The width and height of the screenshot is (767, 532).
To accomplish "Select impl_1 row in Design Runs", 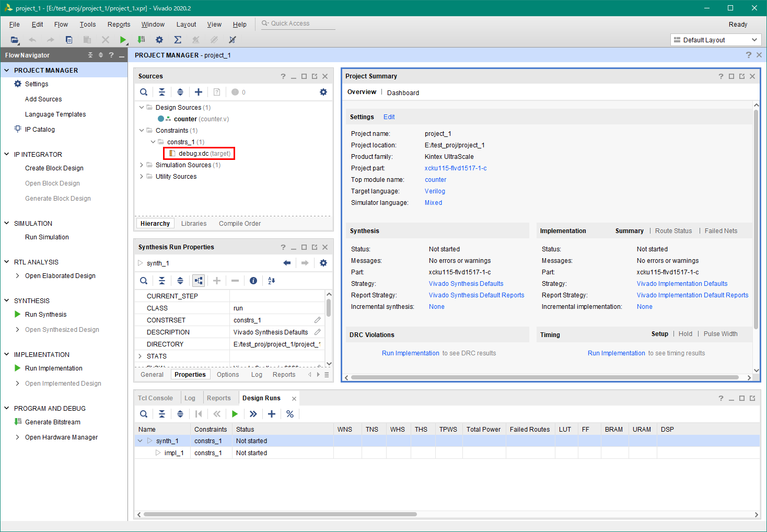I will (x=447, y=453).
